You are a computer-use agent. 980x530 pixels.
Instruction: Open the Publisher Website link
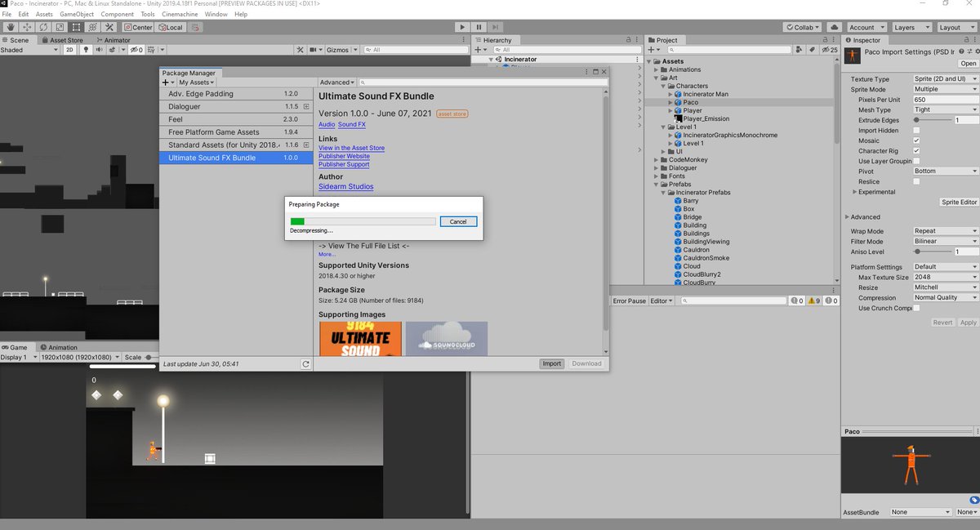(344, 156)
